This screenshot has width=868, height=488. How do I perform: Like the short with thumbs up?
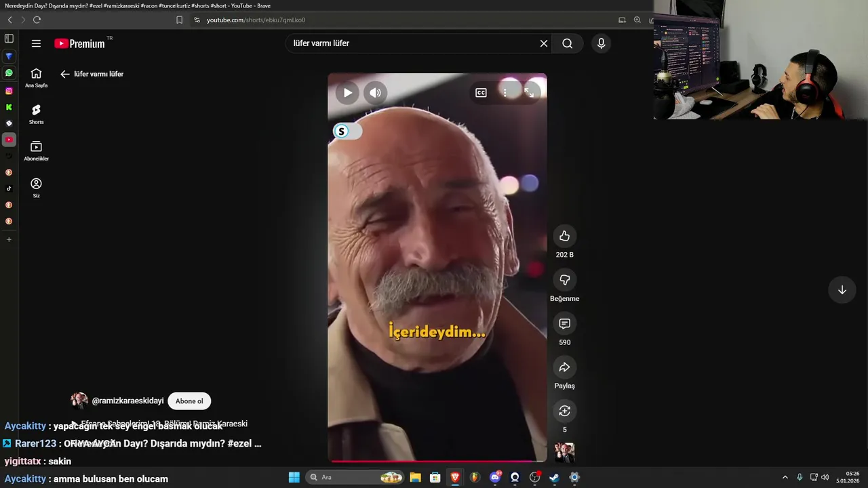pos(564,236)
